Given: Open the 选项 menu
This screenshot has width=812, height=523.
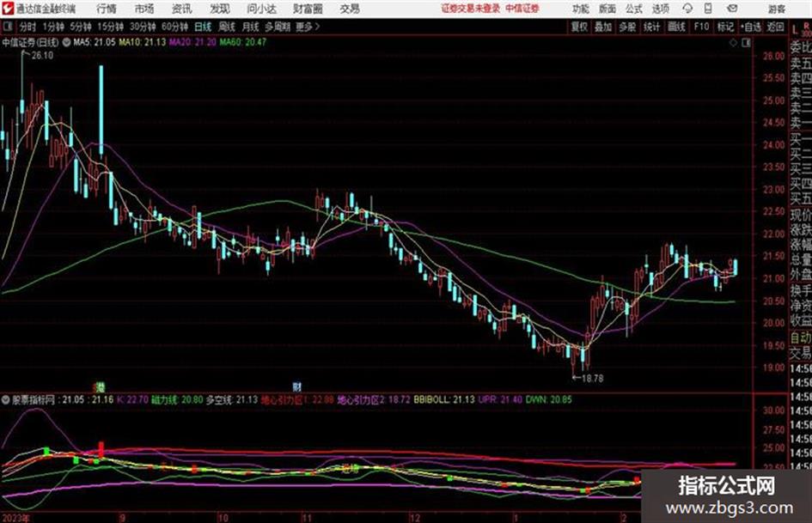Looking at the screenshot, I should tap(661, 9).
